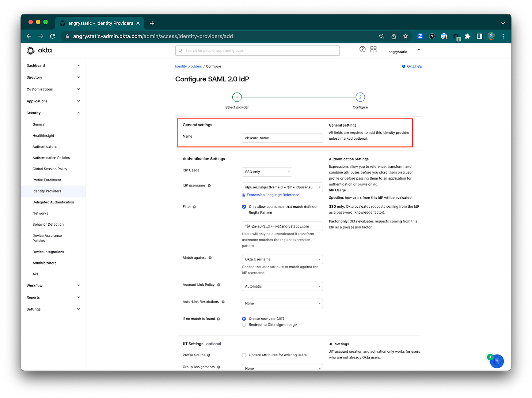The image size is (532, 398).
Task: Open the Expression Language Reference link
Action: click(273, 195)
